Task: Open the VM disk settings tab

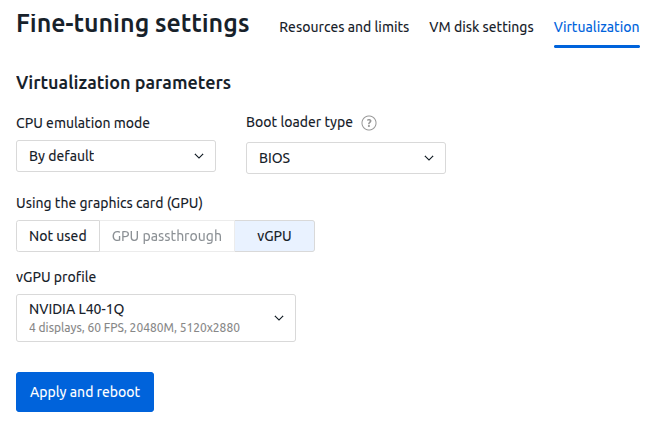Action: [x=481, y=27]
